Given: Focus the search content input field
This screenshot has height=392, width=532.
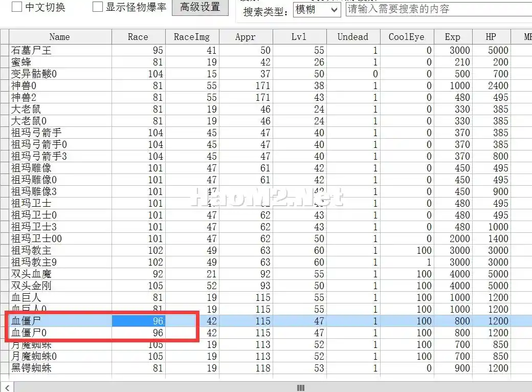Looking at the screenshot, I should coord(439,9).
